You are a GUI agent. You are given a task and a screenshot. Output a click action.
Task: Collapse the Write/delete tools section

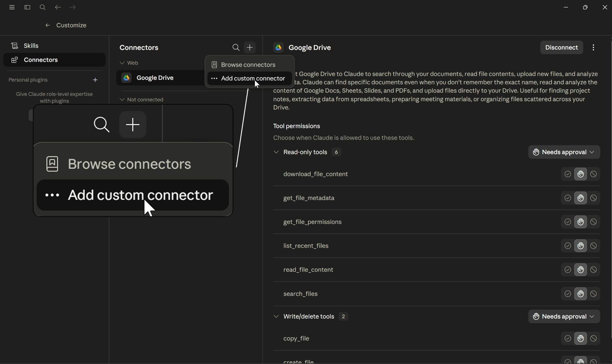[x=276, y=316]
